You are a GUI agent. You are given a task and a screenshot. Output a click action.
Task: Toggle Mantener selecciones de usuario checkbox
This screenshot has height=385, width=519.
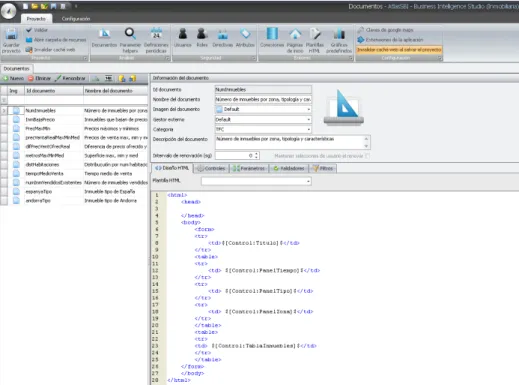pyautogui.click(x=367, y=156)
